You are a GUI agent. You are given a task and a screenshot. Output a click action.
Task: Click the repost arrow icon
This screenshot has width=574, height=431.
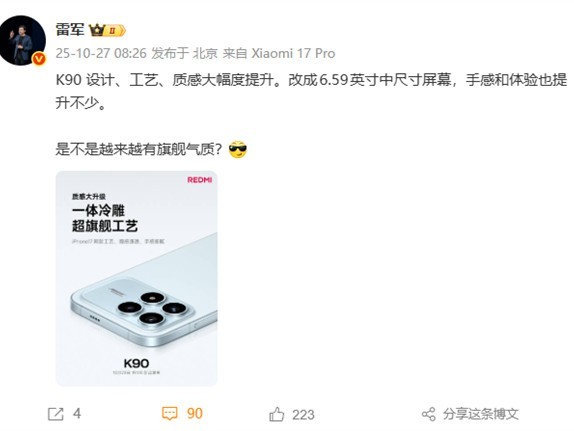coord(56,414)
